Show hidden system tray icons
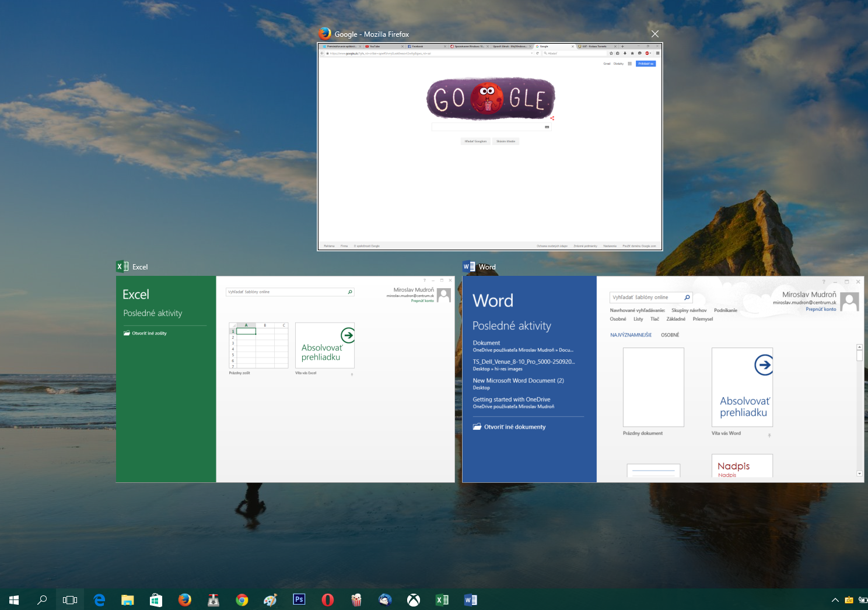 (x=835, y=600)
